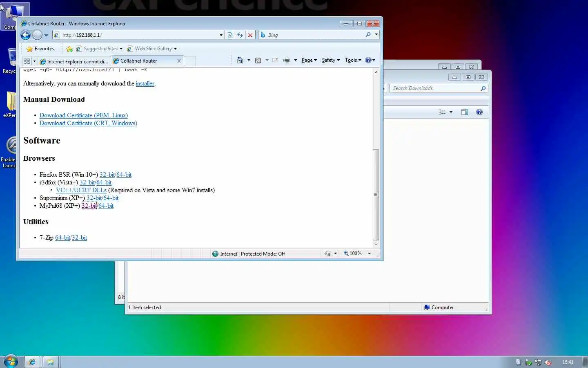Open the Page menu
The height and width of the screenshot is (368, 588).
[x=309, y=60]
